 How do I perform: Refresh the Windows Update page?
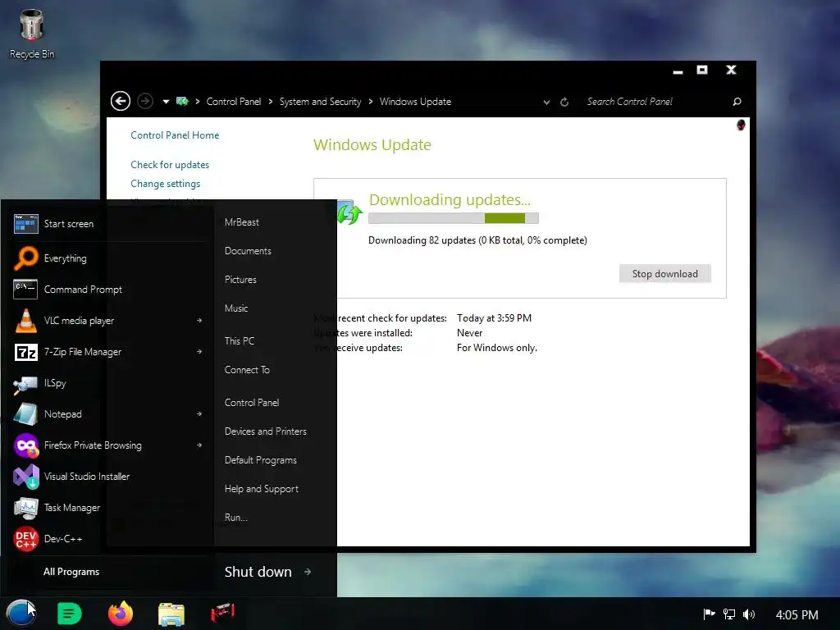pos(564,102)
